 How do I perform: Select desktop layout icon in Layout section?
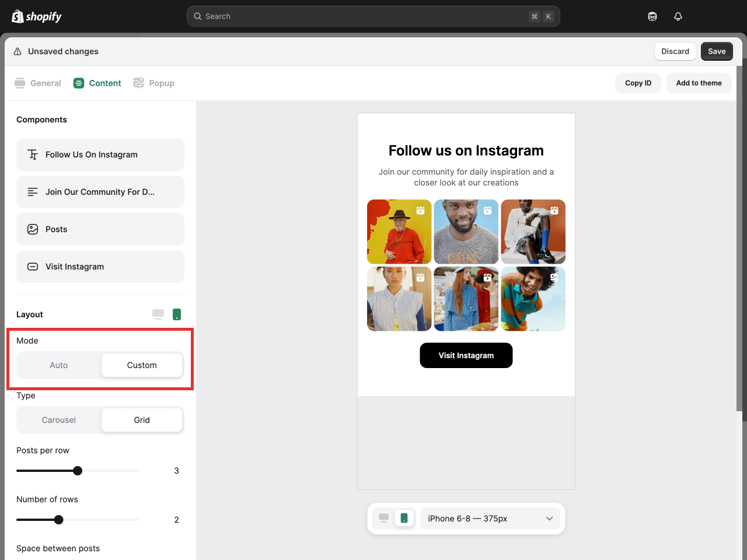click(158, 314)
